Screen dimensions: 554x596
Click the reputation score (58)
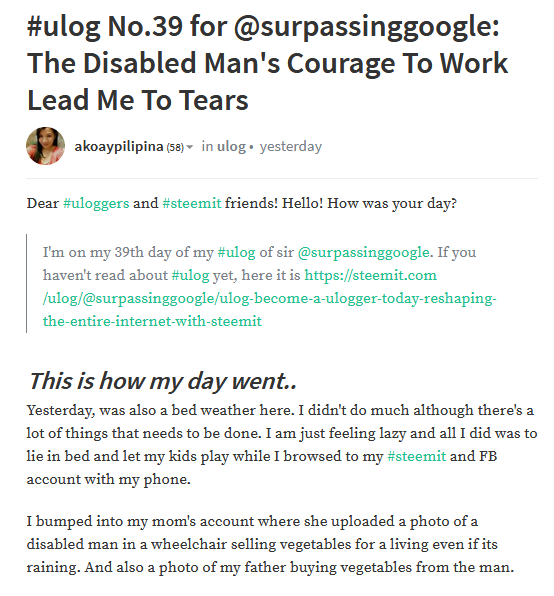tap(175, 147)
